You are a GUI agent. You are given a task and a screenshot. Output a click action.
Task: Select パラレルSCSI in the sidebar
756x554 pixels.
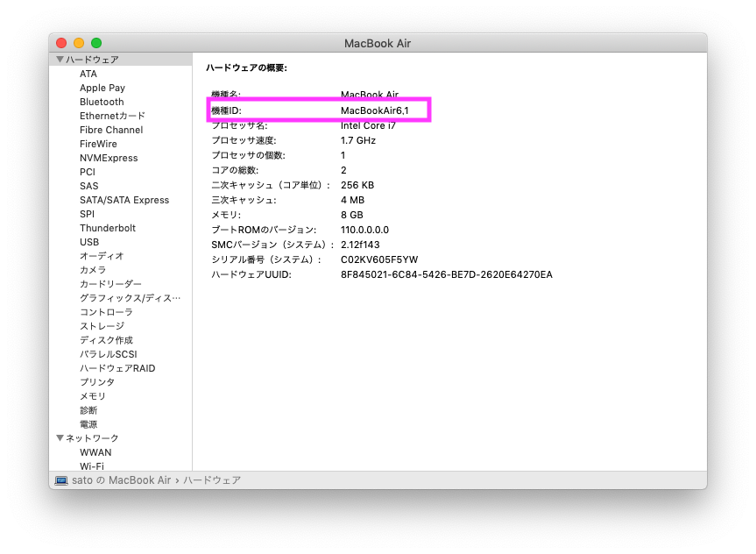108,354
